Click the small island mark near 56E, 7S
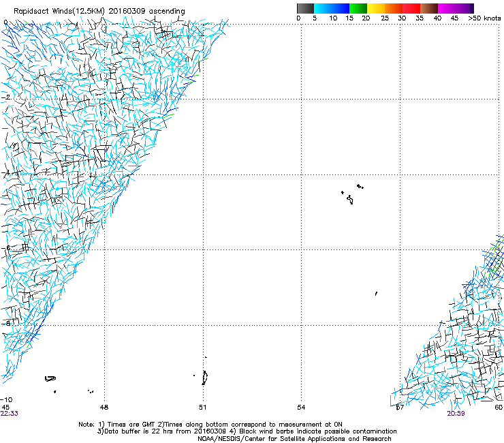This screenshot has width=504, height=443. [376, 294]
